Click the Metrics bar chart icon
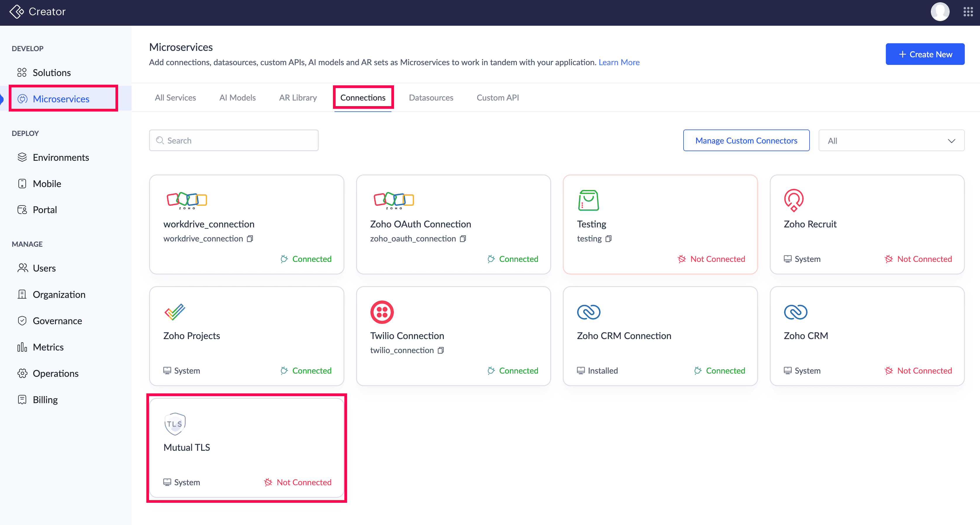This screenshot has width=980, height=525. click(x=22, y=347)
